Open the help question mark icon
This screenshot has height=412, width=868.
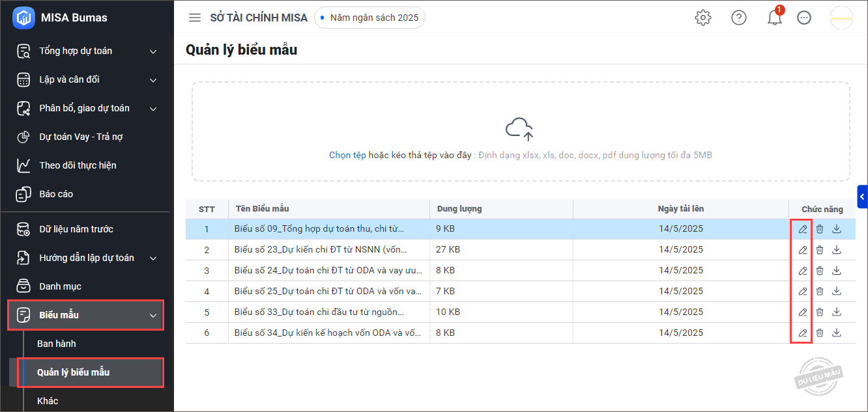[x=739, y=18]
